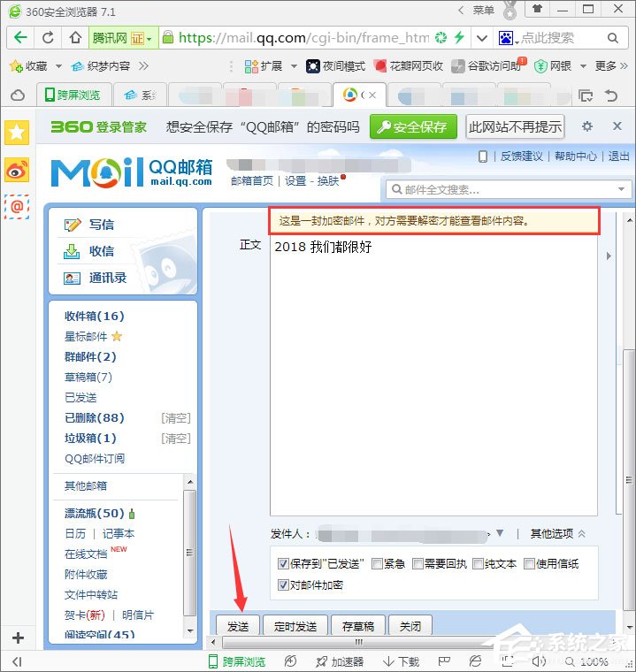Close the active QQ mail tab

372,95
